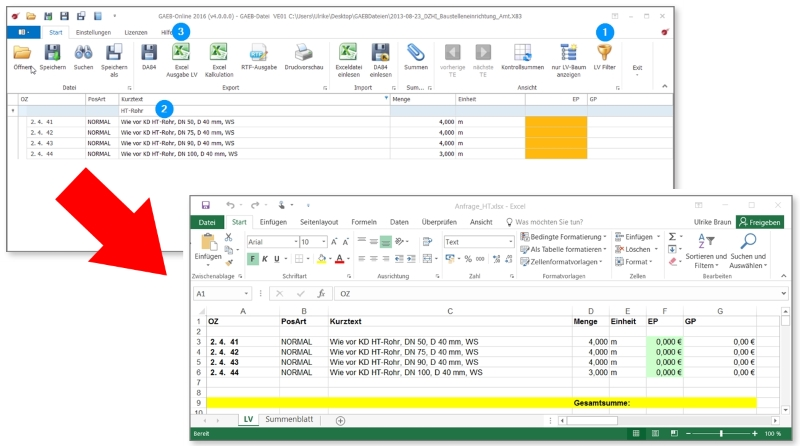This screenshot has height=446, width=800.
Task: Open the LV Filter funnel
Action: [604, 53]
